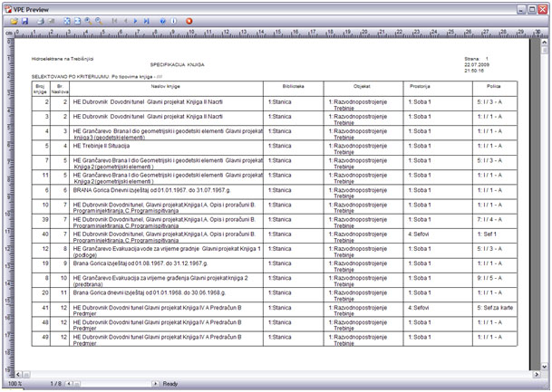Save the preview using the floppy disk icon
Viewport: 552px width, 392px height.
(24, 21)
